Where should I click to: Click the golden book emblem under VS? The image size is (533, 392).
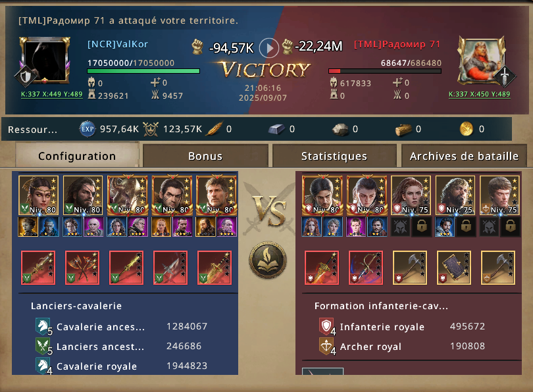point(268,260)
